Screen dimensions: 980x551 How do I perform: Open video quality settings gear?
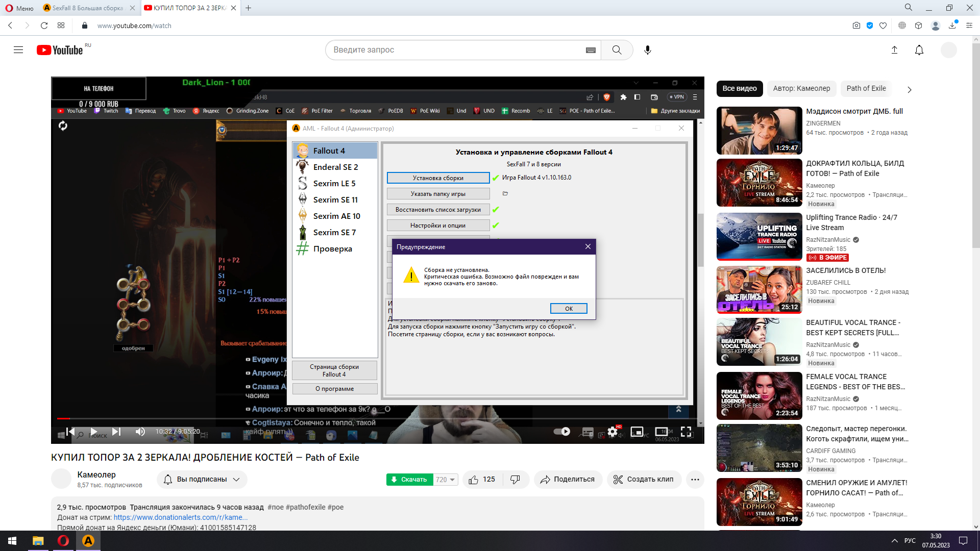(612, 432)
